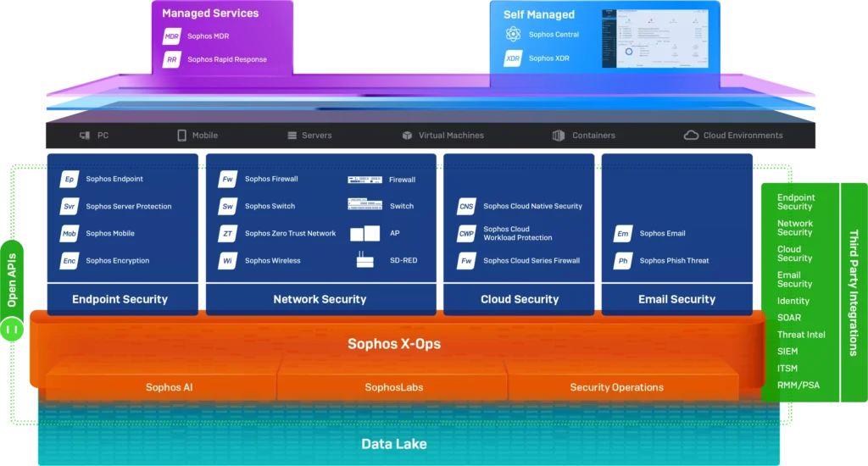This screenshot has width=868, height=466.
Task: Click the Sophos XDR label
Action: (x=548, y=58)
